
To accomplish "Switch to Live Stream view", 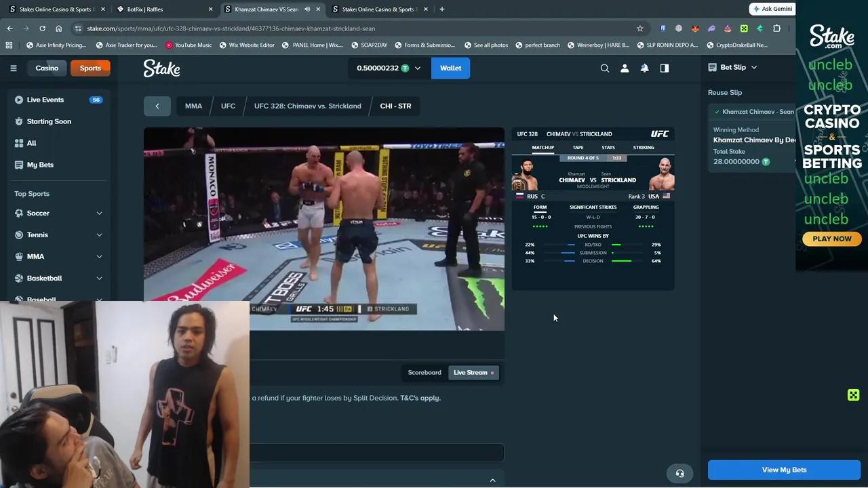I will tap(473, 372).
